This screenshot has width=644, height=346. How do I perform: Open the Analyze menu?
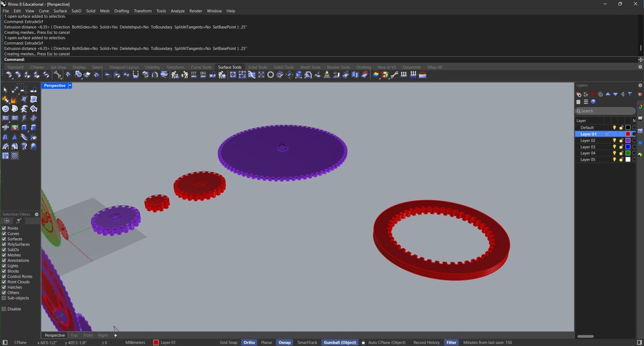(178, 11)
